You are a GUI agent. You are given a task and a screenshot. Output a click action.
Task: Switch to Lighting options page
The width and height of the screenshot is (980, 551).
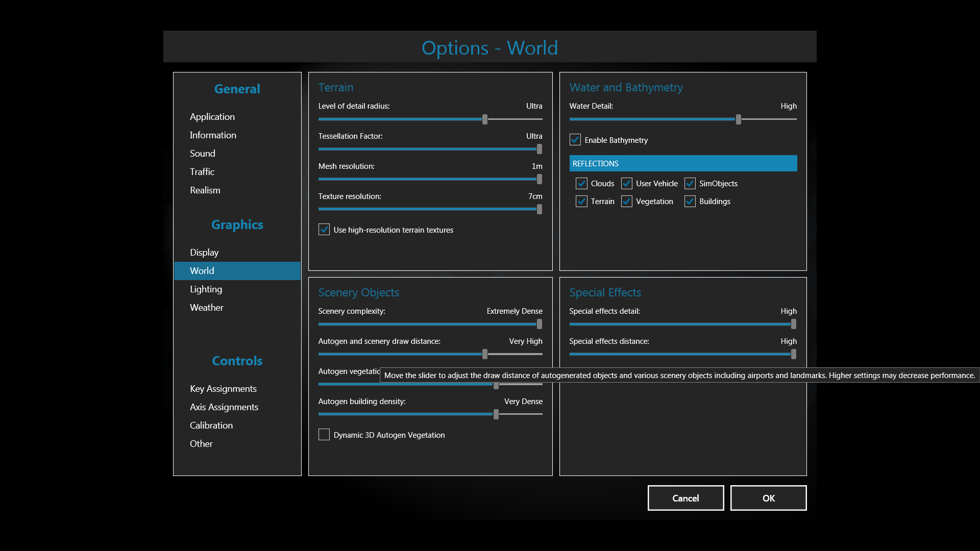[x=206, y=289]
